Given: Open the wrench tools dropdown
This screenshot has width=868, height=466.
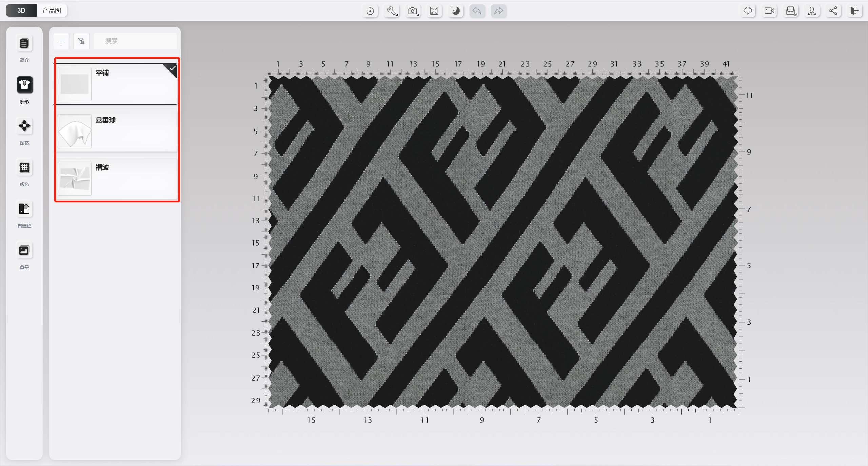Looking at the screenshot, I should [x=392, y=11].
